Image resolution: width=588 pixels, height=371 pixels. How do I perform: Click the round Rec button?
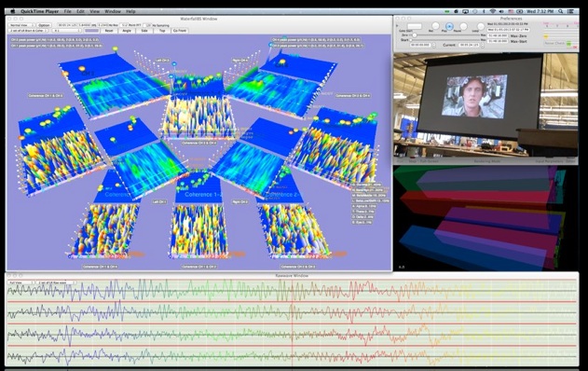[x=435, y=26]
